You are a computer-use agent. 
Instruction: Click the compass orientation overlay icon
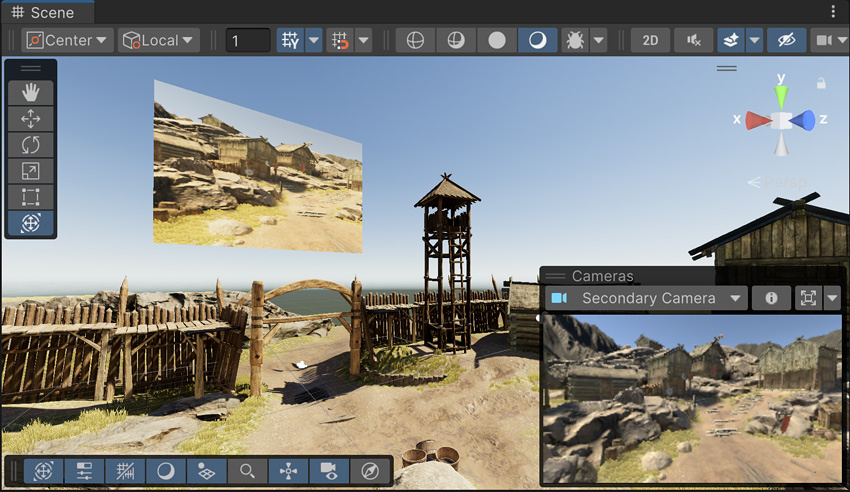coord(370,470)
